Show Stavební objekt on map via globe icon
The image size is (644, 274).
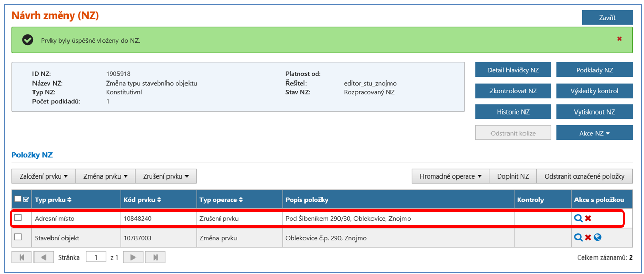tap(598, 237)
